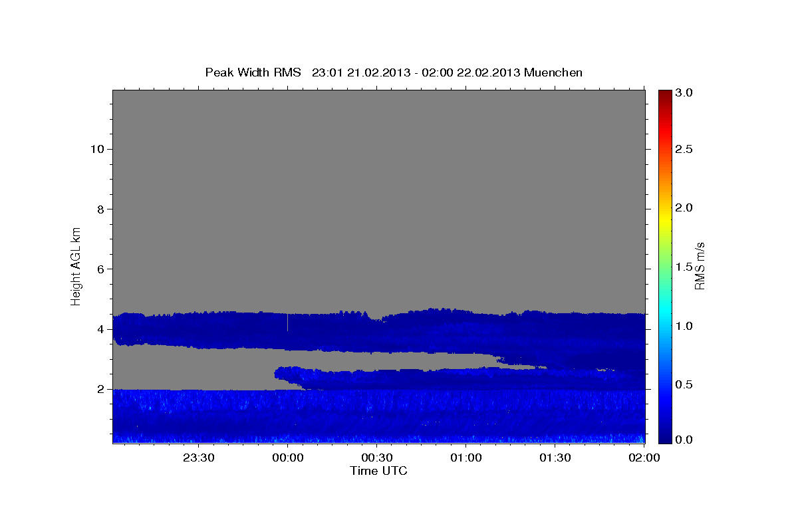Click the height tick label '2'
Viewport: 798px width, 532px height.
pyautogui.click(x=100, y=389)
